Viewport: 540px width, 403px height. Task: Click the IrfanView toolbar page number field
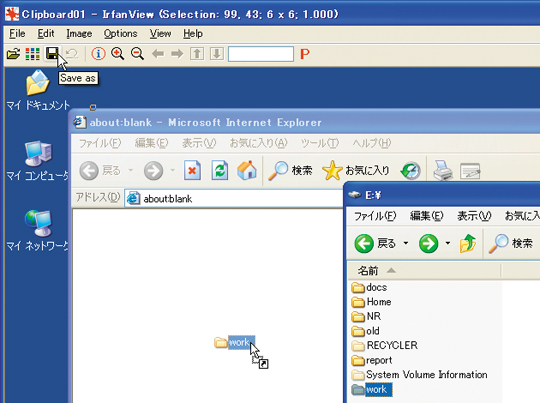(x=261, y=54)
